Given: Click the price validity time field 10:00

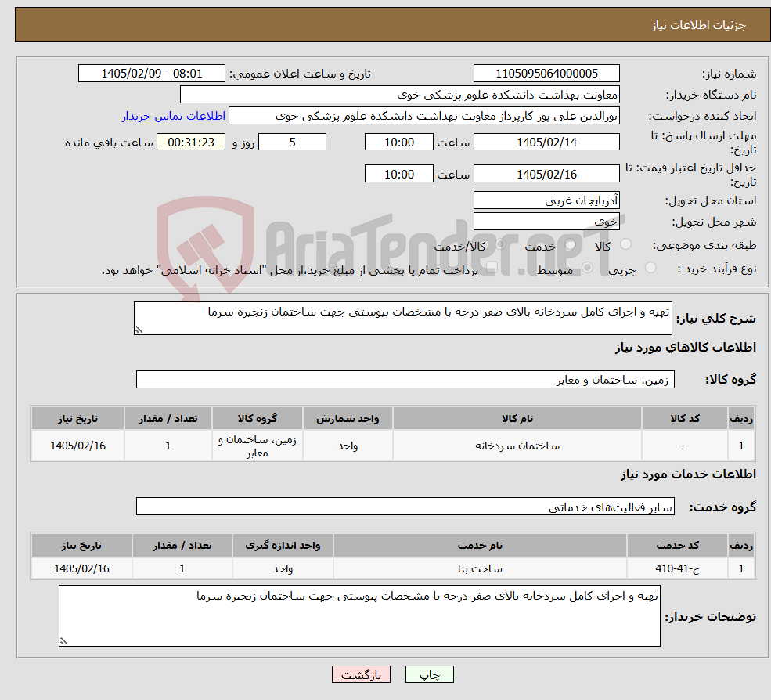Looking at the screenshot, I should pyautogui.click(x=398, y=174).
